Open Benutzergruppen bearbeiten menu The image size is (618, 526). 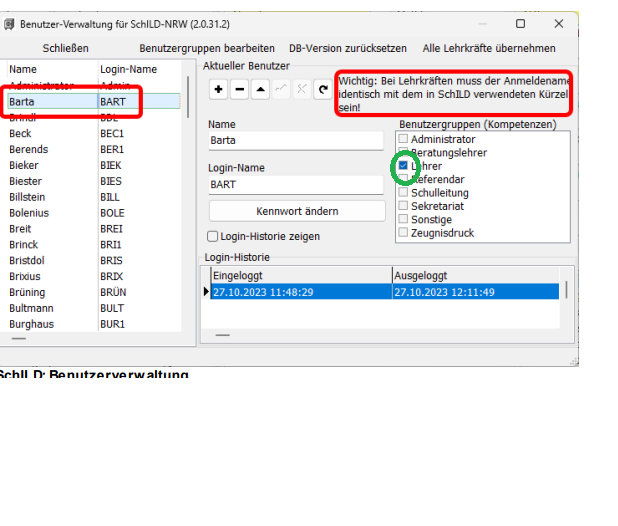[207, 48]
